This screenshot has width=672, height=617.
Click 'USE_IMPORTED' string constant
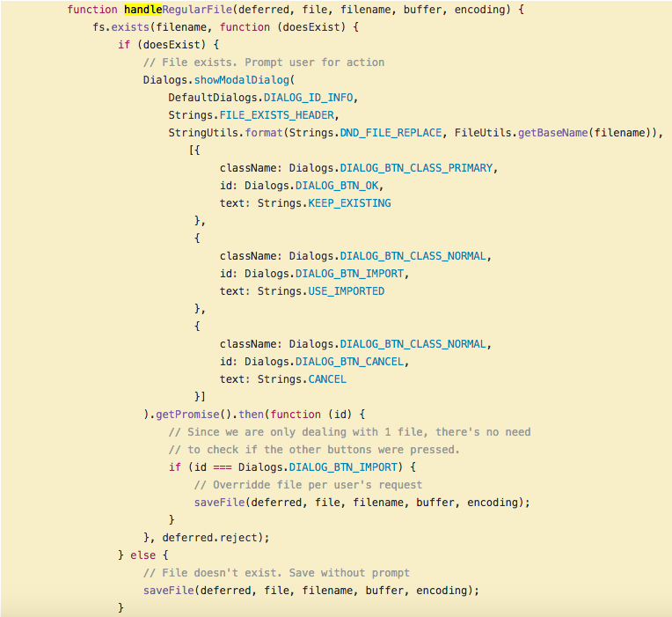point(347,291)
